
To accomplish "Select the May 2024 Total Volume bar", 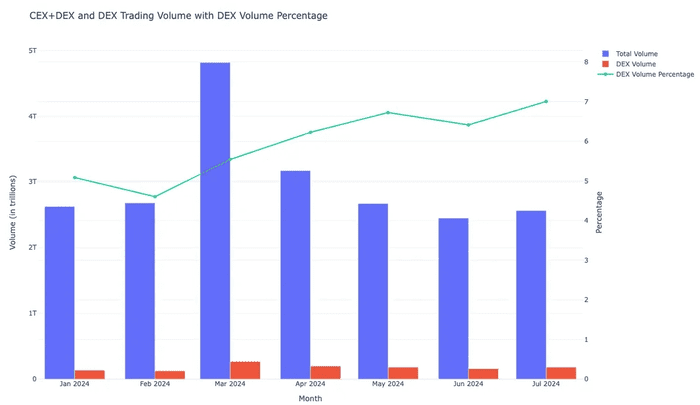I will [x=373, y=292].
